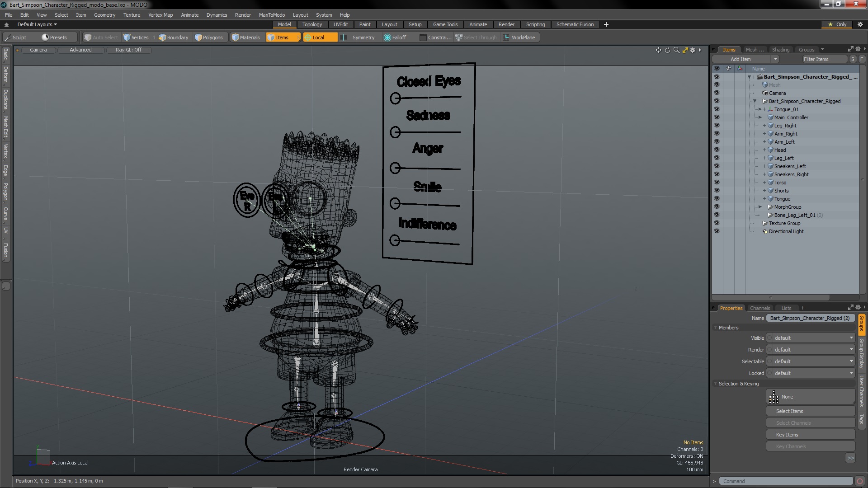The image size is (868, 488).
Task: Toggle the Only star button
Action: [x=837, y=24]
